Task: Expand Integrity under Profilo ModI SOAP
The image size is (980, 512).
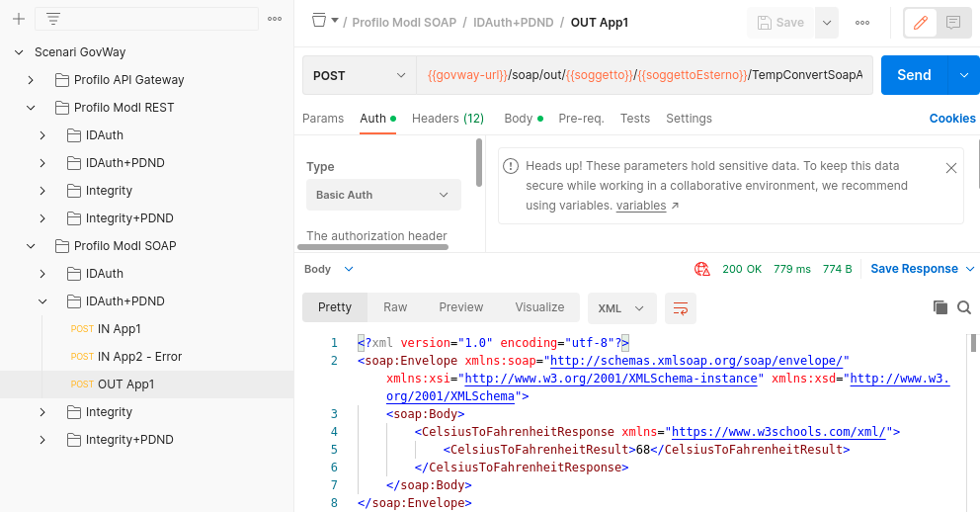Action: point(42,412)
